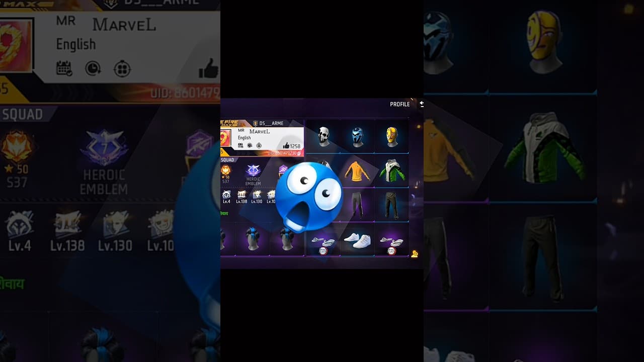Select the black pants in the center grid
Screen dimensions: 644x362
[x=391, y=205]
